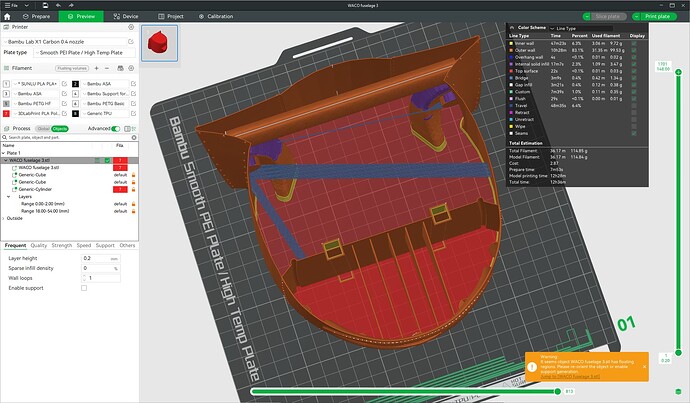The image size is (690, 403).
Task: Open the File menu
Action: point(11,5)
